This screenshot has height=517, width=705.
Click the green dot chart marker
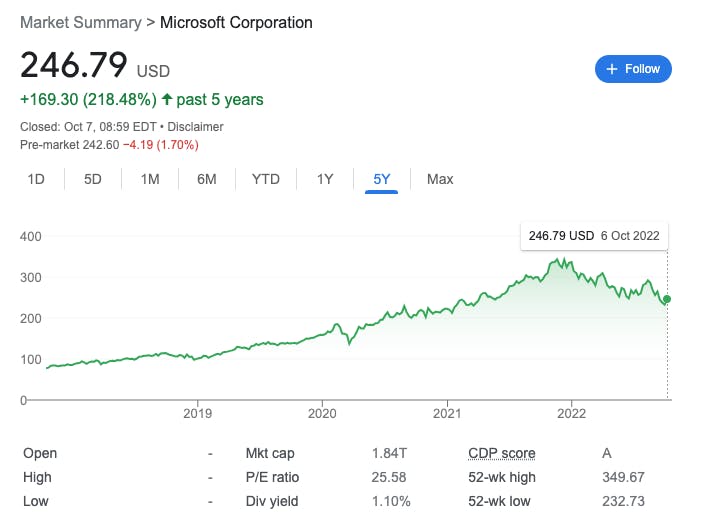(x=667, y=299)
